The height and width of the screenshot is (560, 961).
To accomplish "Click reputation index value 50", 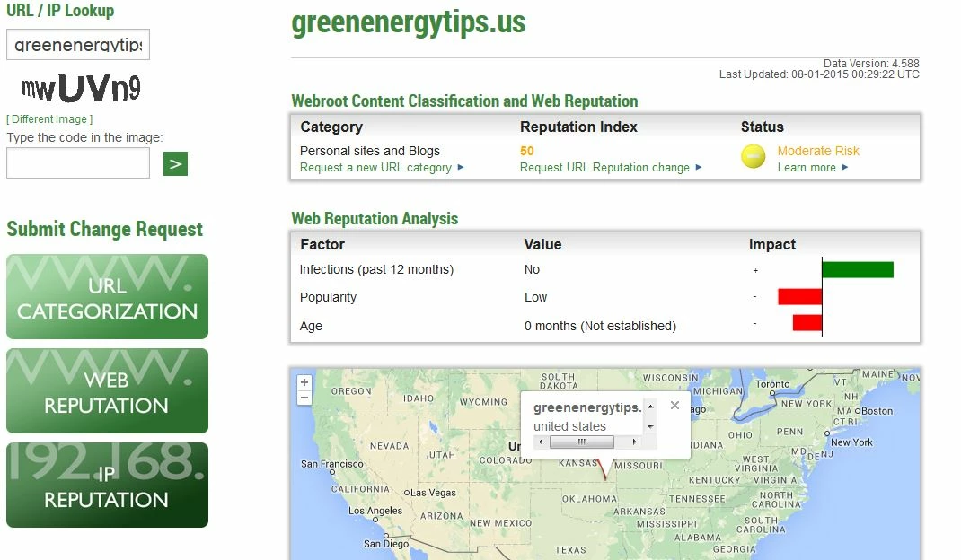I will (x=526, y=151).
